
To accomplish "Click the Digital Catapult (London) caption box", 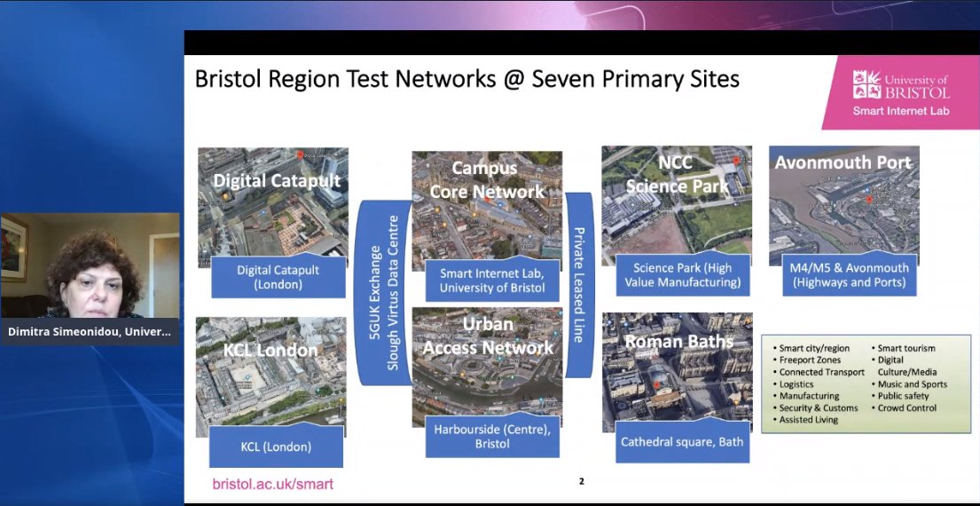I will click(278, 276).
